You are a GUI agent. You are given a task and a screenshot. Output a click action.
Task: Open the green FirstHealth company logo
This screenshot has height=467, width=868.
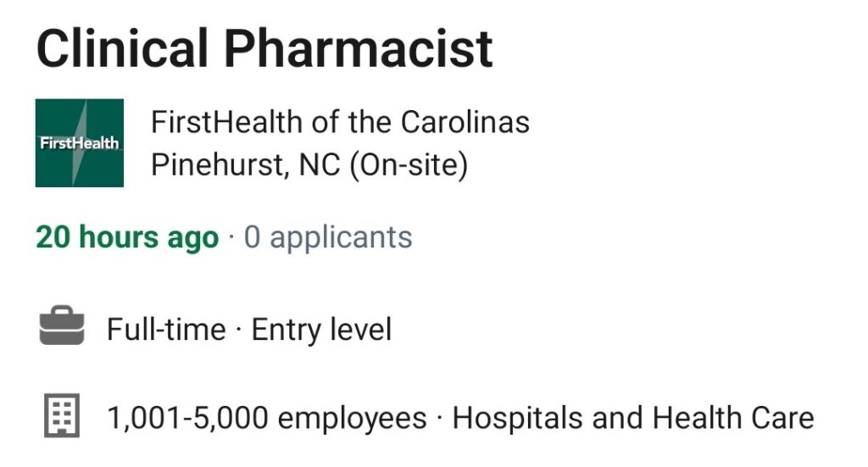pyautogui.click(x=80, y=142)
